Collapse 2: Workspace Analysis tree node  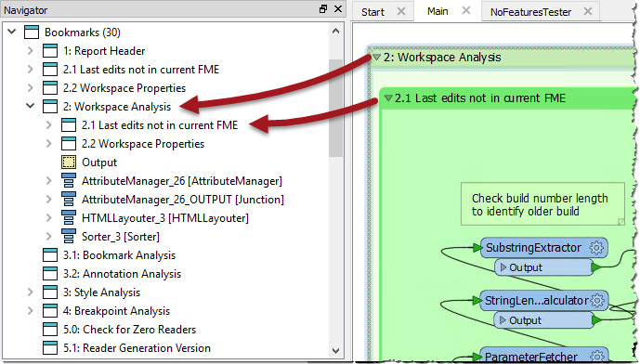pos(31,106)
